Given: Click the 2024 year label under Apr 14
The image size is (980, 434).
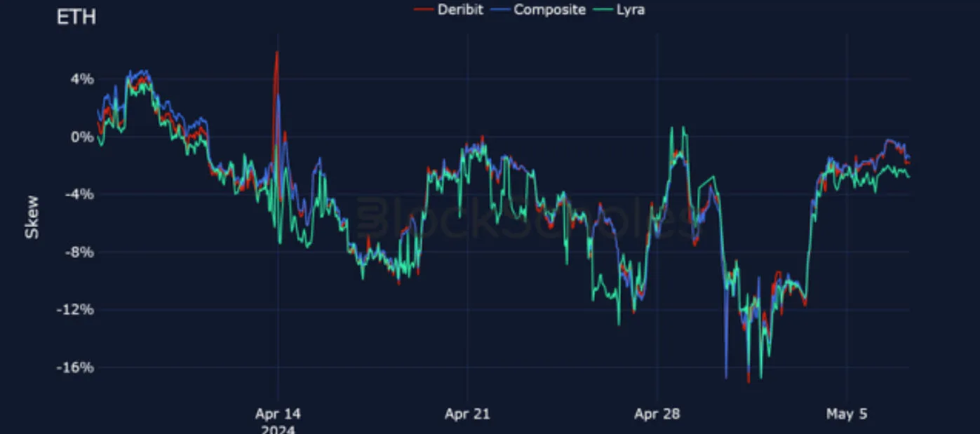Looking at the screenshot, I should (x=278, y=429).
